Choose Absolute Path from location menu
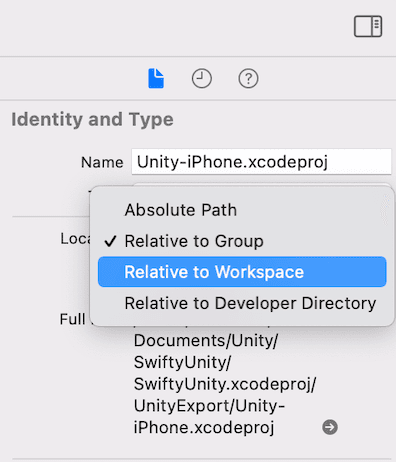This screenshot has height=462, width=396. click(x=242, y=210)
